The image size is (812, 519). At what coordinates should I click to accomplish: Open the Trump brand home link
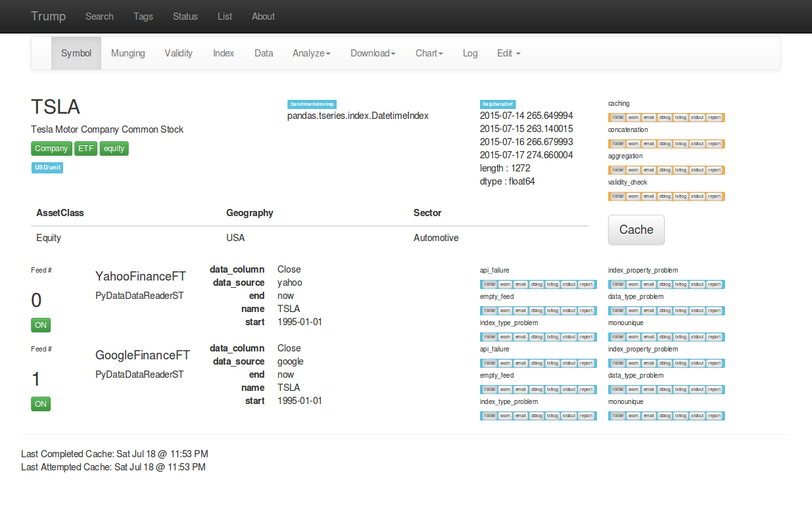point(48,16)
